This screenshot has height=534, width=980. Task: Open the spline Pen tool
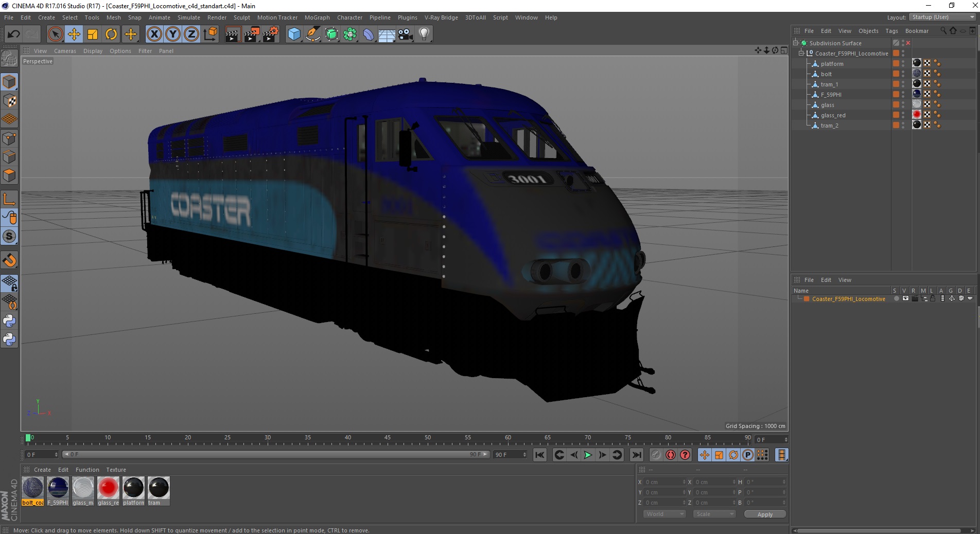point(313,34)
